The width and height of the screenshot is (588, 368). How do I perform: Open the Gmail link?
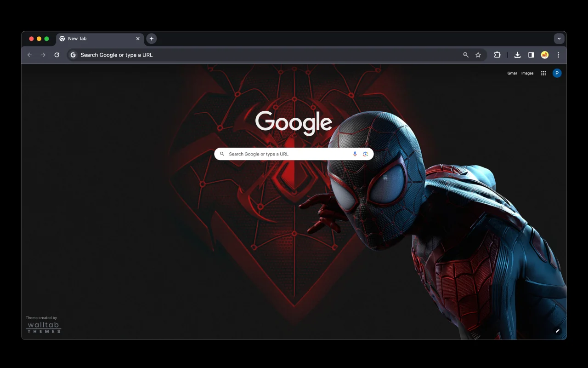click(512, 73)
